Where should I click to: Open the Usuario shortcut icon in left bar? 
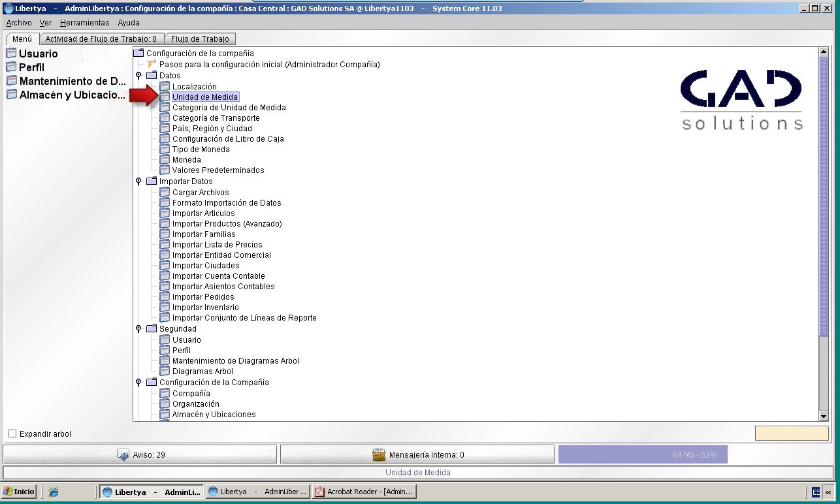coord(11,54)
